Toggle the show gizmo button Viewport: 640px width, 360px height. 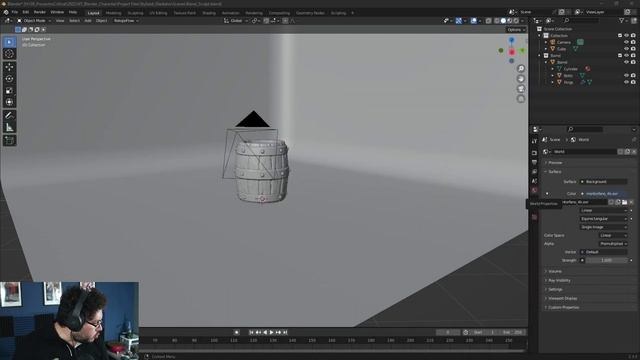[x=459, y=20]
